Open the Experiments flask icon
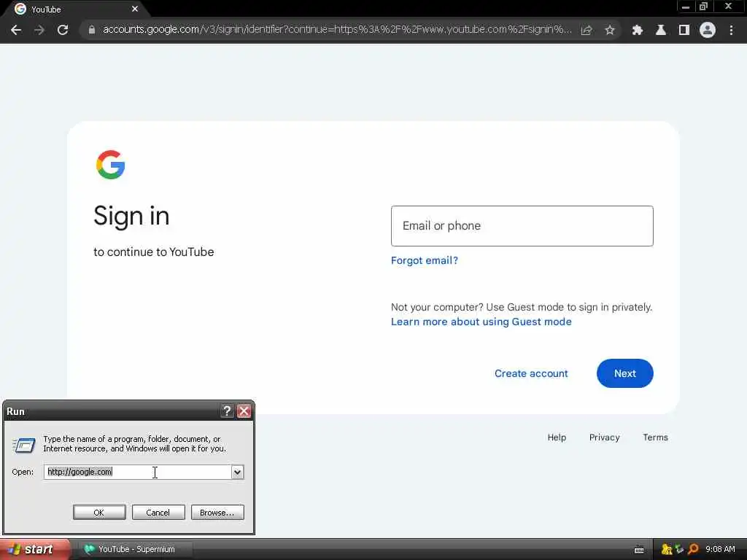The height and width of the screenshot is (560, 747). (x=661, y=30)
